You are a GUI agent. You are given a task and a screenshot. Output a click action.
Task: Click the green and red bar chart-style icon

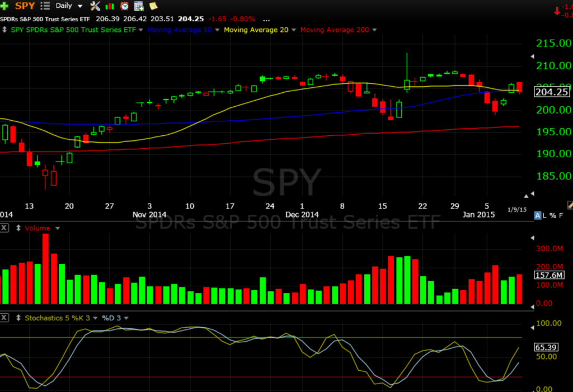[x=110, y=6]
